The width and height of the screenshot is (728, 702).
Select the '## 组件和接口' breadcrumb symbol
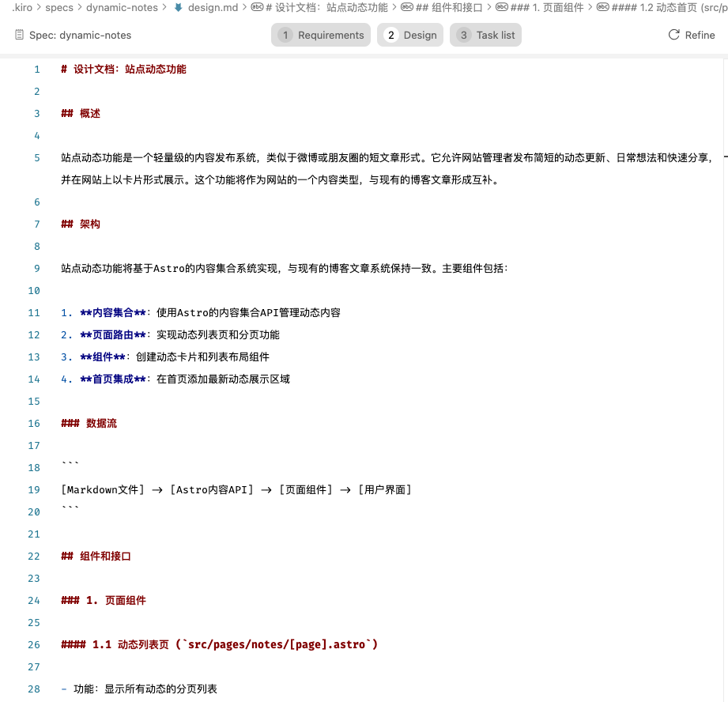point(449,7)
